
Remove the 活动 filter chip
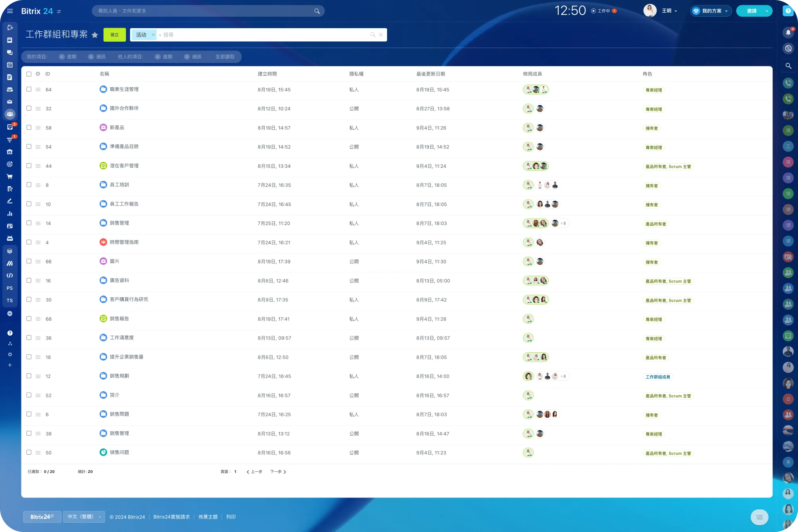(x=153, y=35)
